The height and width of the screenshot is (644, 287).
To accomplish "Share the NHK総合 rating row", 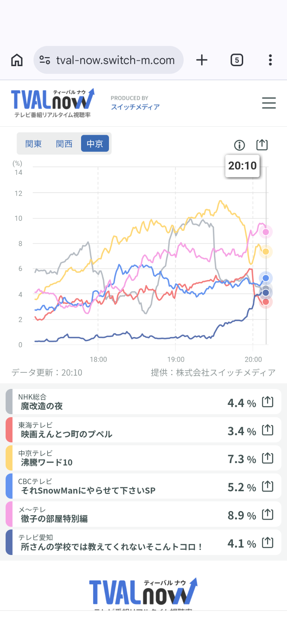I will pos(267,402).
